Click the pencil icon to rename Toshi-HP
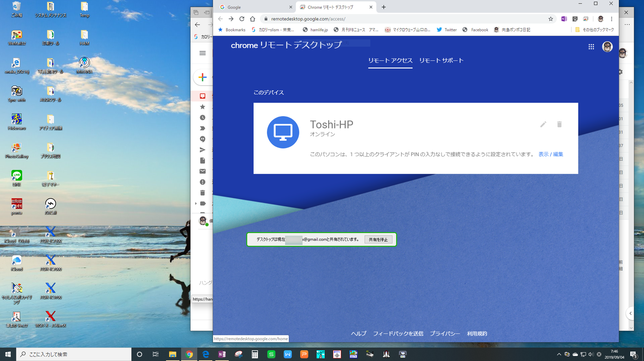This screenshot has width=644, height=361. coord(543,124)
